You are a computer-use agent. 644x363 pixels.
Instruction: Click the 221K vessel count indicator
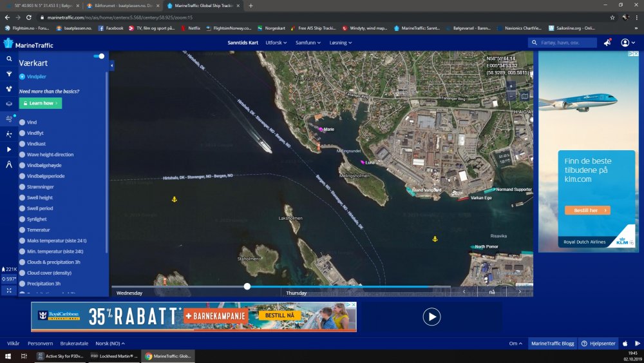[x=9, y=270]
